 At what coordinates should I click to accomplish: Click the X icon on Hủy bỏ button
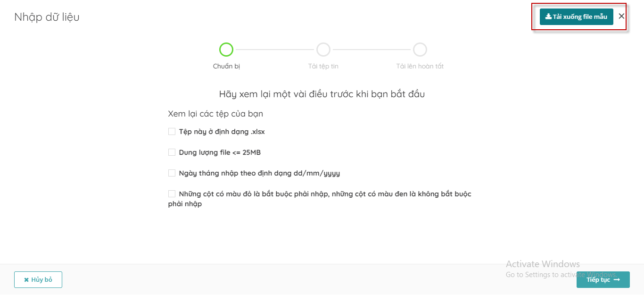point(26,280)
